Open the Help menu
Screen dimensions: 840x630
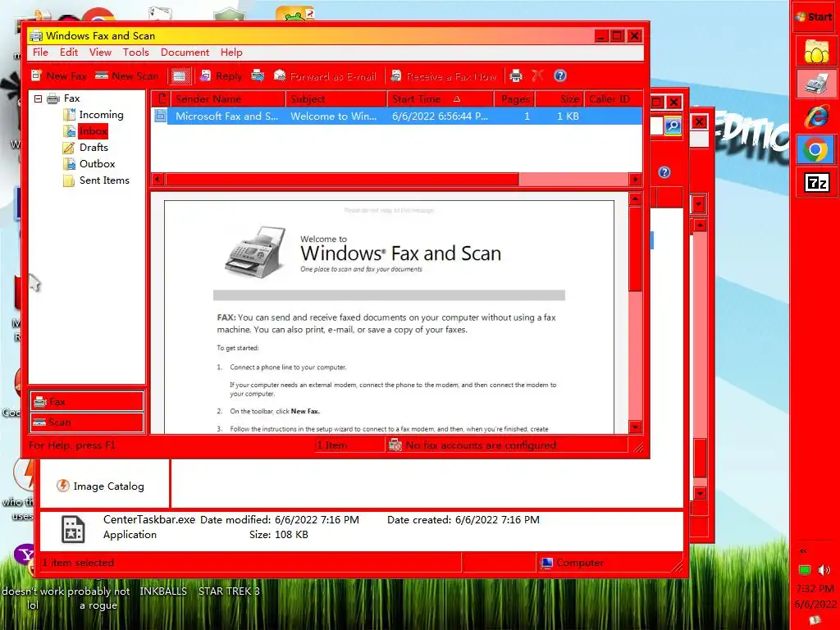click(x=231, y=52)
